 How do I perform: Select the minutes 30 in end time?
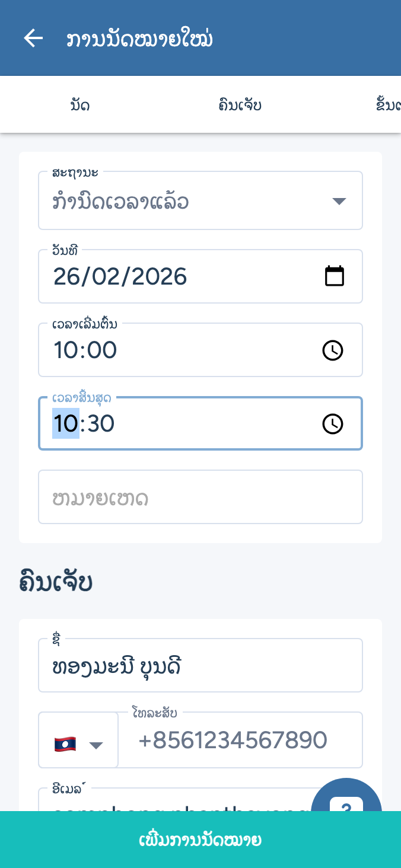click(100, 424)
